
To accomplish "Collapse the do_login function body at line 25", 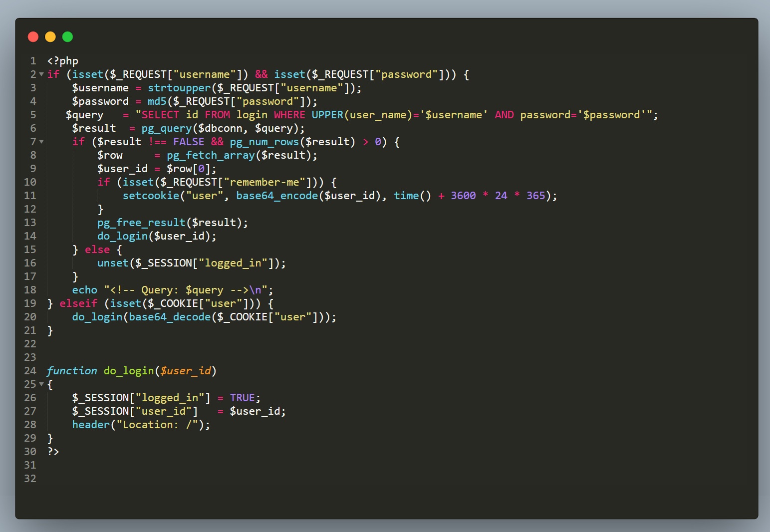I will (x=41, y=384).
